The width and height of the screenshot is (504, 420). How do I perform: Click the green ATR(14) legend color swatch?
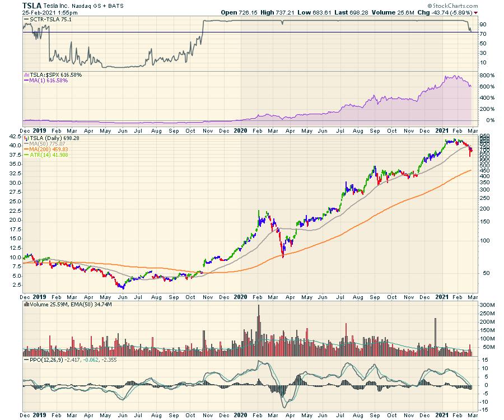click(x=25, y=156)
